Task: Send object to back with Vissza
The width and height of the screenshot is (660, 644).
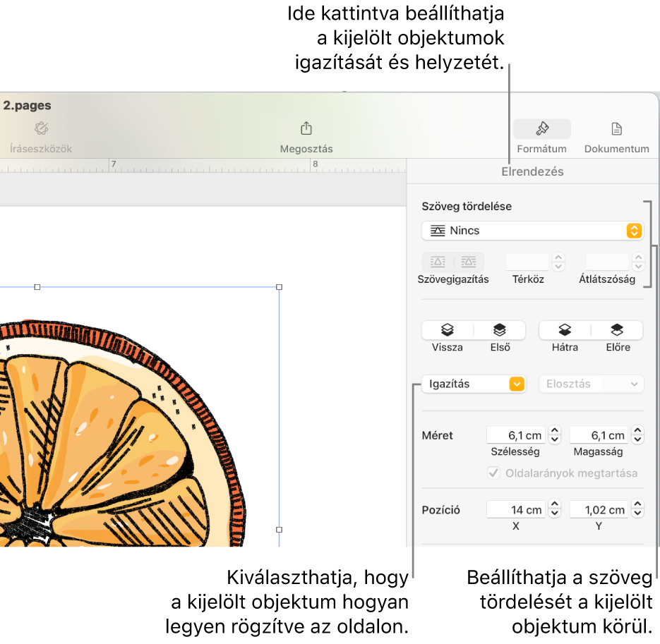Action: (x=448, y=330)
